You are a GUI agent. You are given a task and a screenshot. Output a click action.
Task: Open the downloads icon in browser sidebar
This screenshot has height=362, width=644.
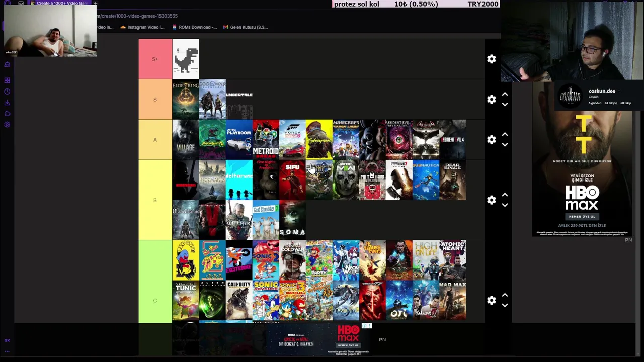pos(7,103)
